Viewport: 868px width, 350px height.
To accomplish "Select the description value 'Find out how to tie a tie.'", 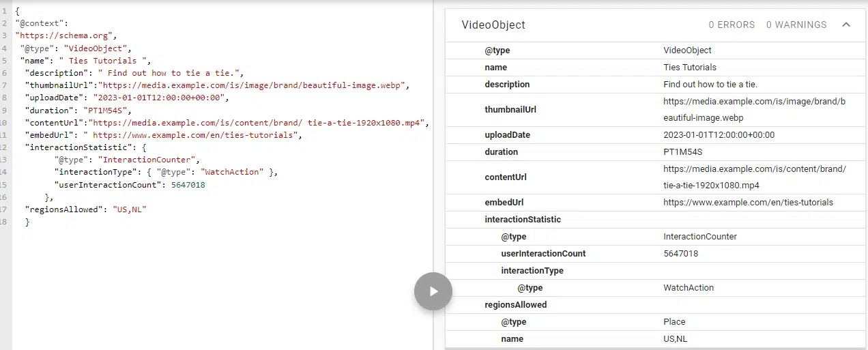I will (710, 85).
